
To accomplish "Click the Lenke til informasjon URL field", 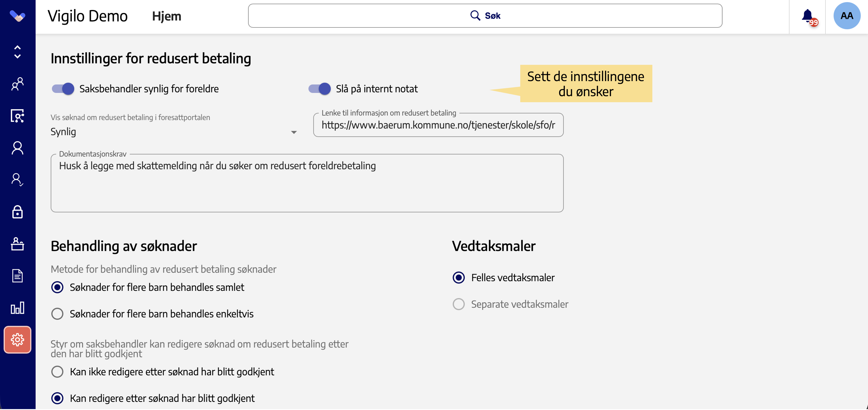I will tap(438, 125).
